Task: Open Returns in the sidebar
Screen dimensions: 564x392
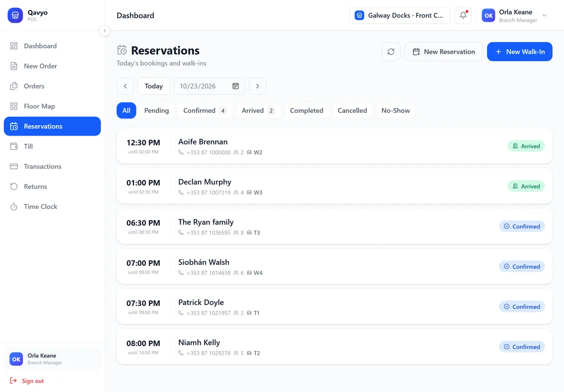Action: [x=52, y=186]
